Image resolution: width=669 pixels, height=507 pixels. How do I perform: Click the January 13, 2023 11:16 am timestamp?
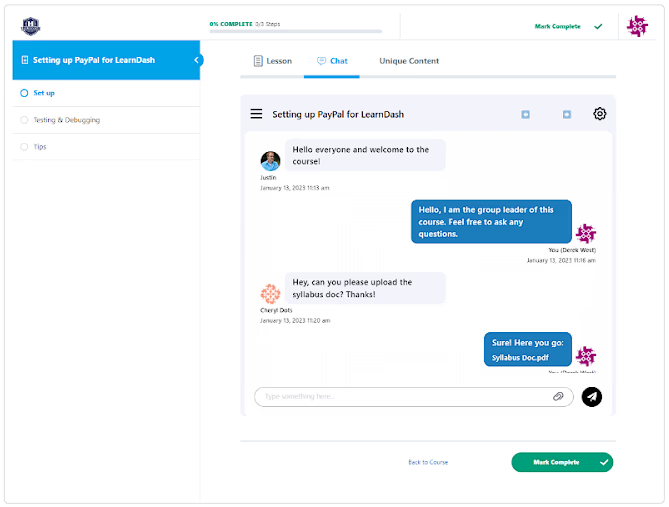[561, 260]
